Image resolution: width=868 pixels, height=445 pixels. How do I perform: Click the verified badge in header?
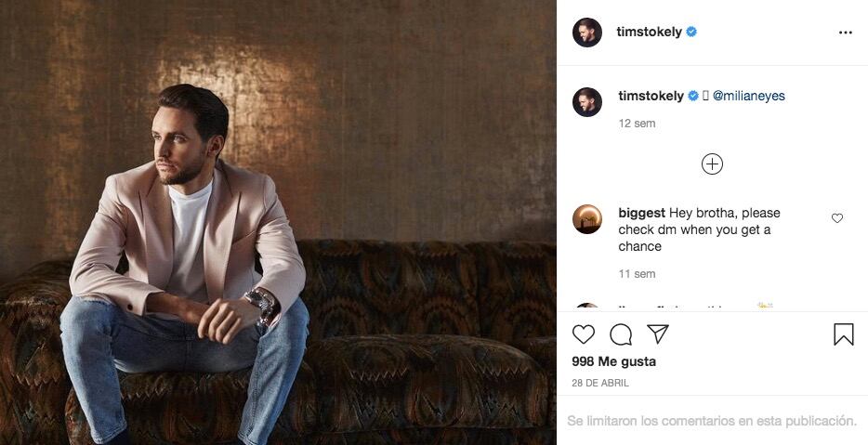691,33
